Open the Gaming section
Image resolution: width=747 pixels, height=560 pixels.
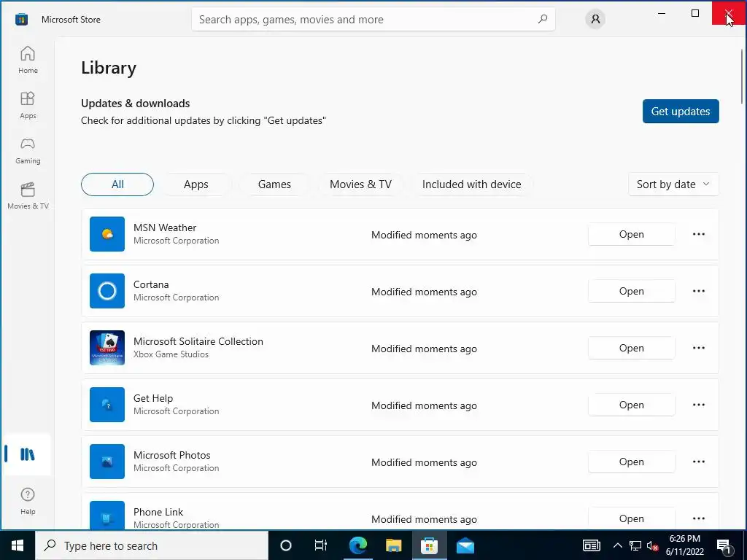click(28, 150)
